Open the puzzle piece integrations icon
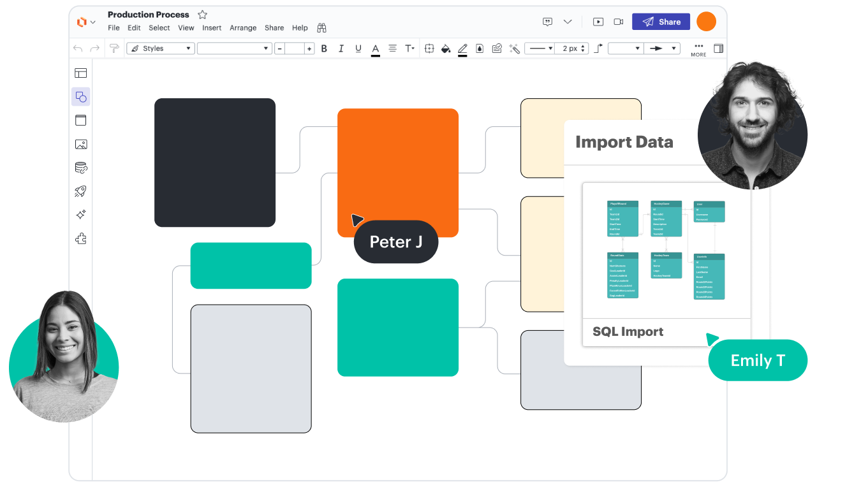The height and width of the screenshot is (487, 868). pyautogui.click(x=81, y=239)
